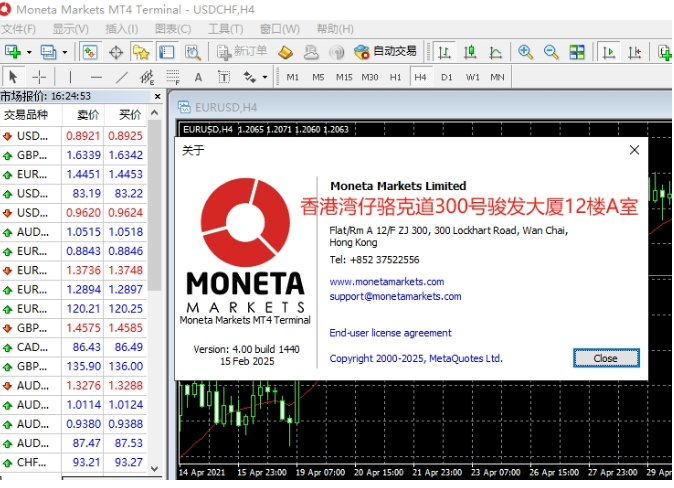The height and width of the screenshot is (488, 674).
Task: Switch chart to M1 timeframe
Action: [x=292, y=77]
